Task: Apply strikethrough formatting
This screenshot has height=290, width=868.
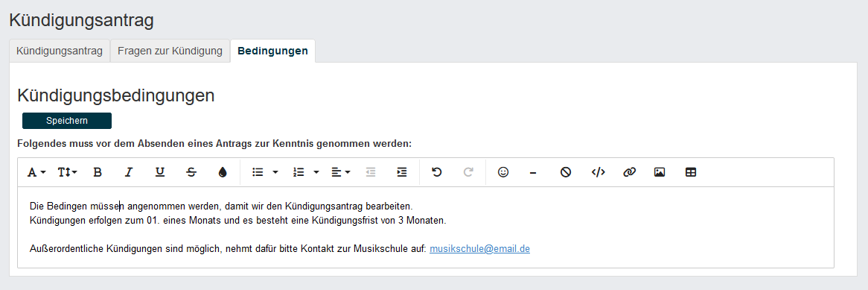Action: point(191,172)
